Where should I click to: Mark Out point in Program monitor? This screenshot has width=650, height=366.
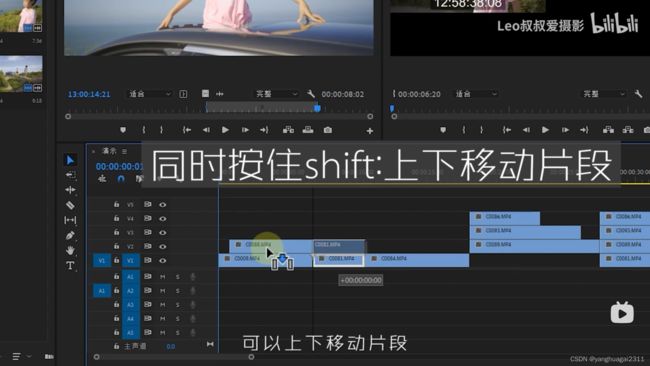point(481,130)
